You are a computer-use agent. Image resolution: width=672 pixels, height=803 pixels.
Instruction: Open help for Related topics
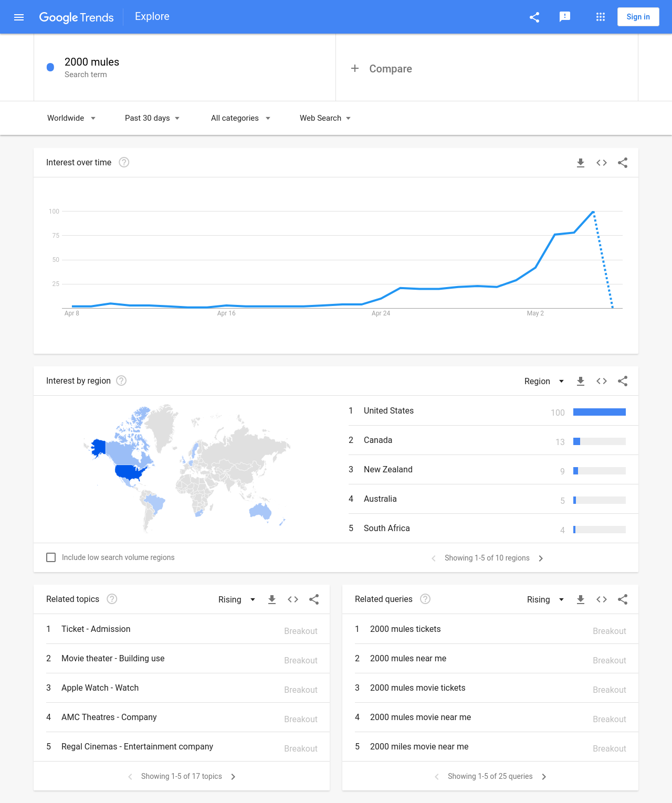coord(112,599)
